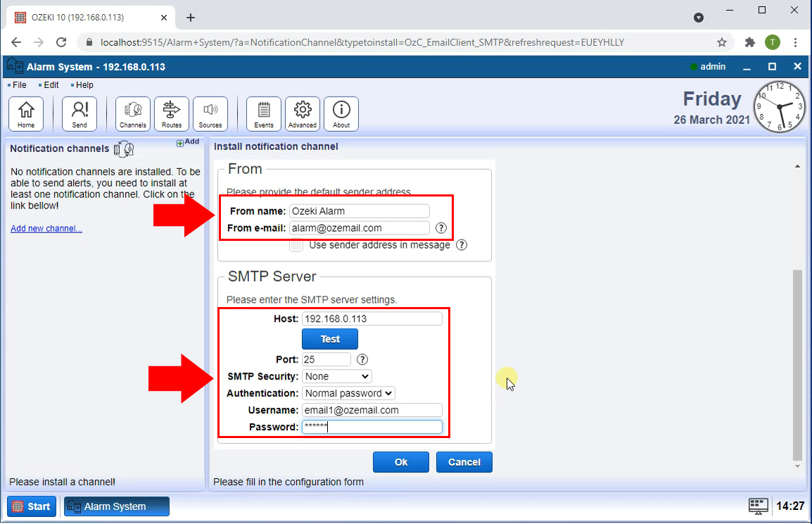The height and width of the screenshot is (524, 812).
Task: Click the Alarm System taskbar button
Action: (117, 506)
